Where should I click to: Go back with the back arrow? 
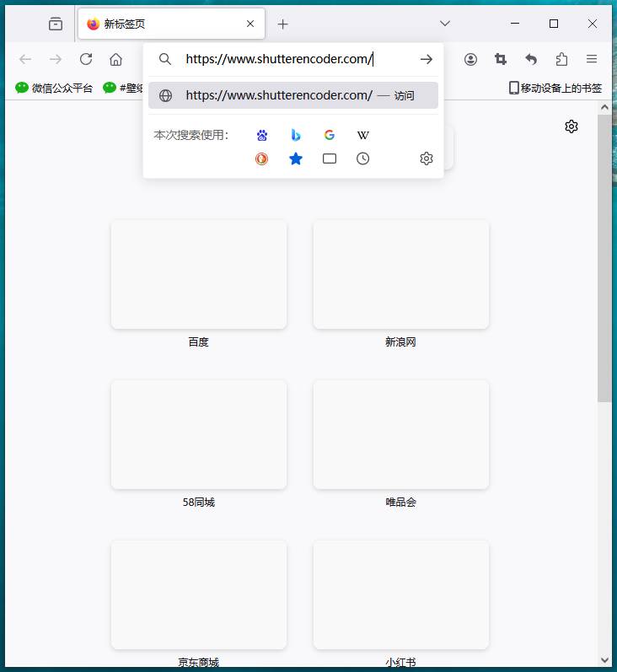[25, 59]
